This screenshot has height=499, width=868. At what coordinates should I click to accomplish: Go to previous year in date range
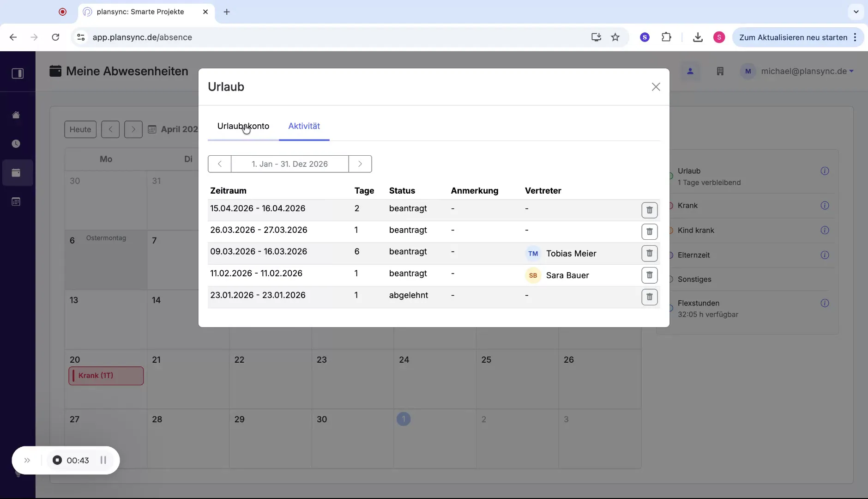220,164
